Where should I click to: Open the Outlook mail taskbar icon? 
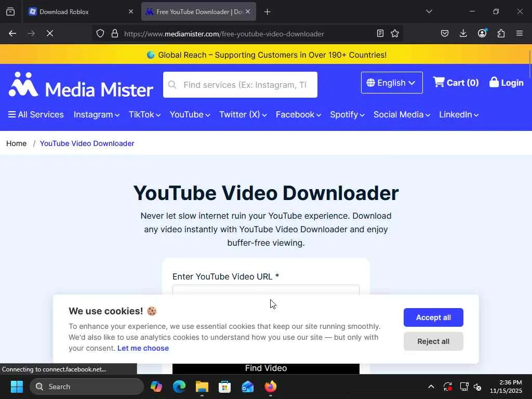click(248, 387)
